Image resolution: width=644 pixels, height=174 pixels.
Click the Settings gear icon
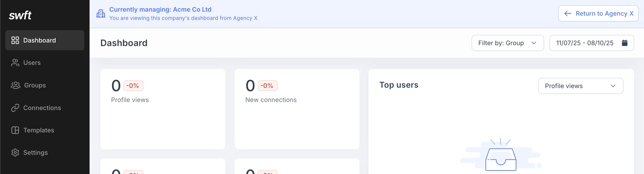click(15, 153)
